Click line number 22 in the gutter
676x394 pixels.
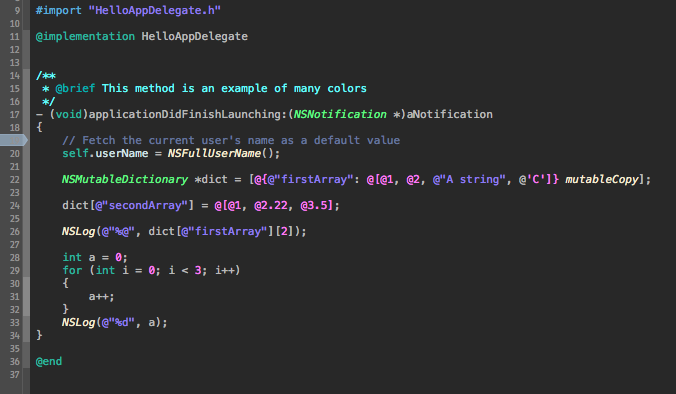point(15,180)
